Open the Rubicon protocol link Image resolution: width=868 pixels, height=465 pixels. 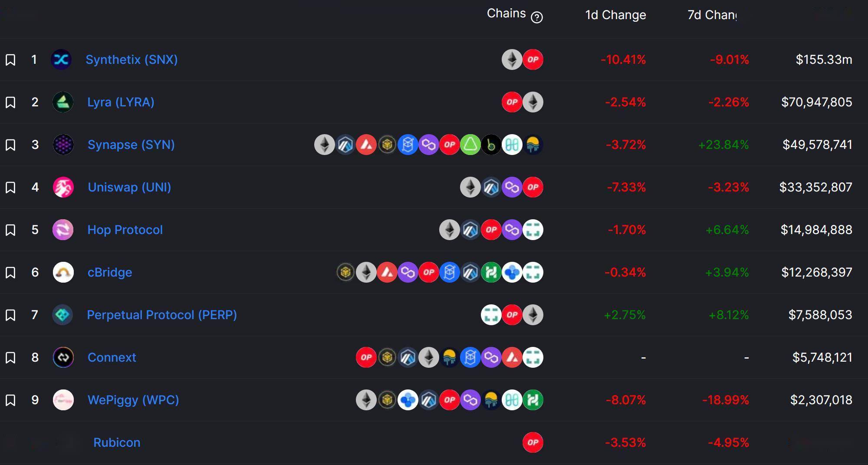117,442
